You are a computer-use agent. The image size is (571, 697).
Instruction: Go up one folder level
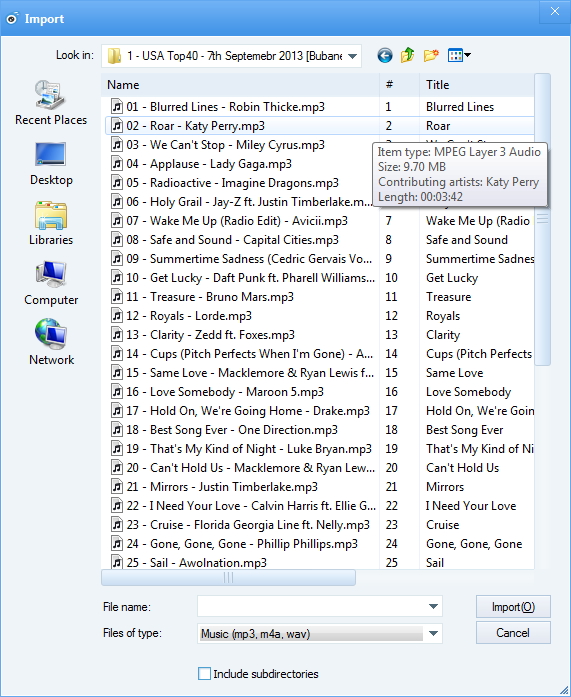point(407,56)
